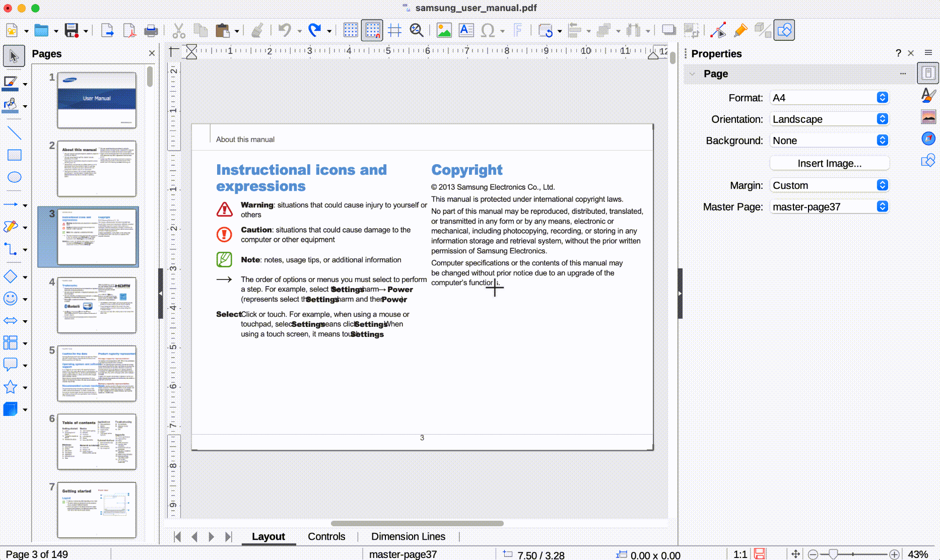Viewport: 940px width, 560px height.
Task: Toggle Display Grid in toolbar
Action: click(350, 31)
